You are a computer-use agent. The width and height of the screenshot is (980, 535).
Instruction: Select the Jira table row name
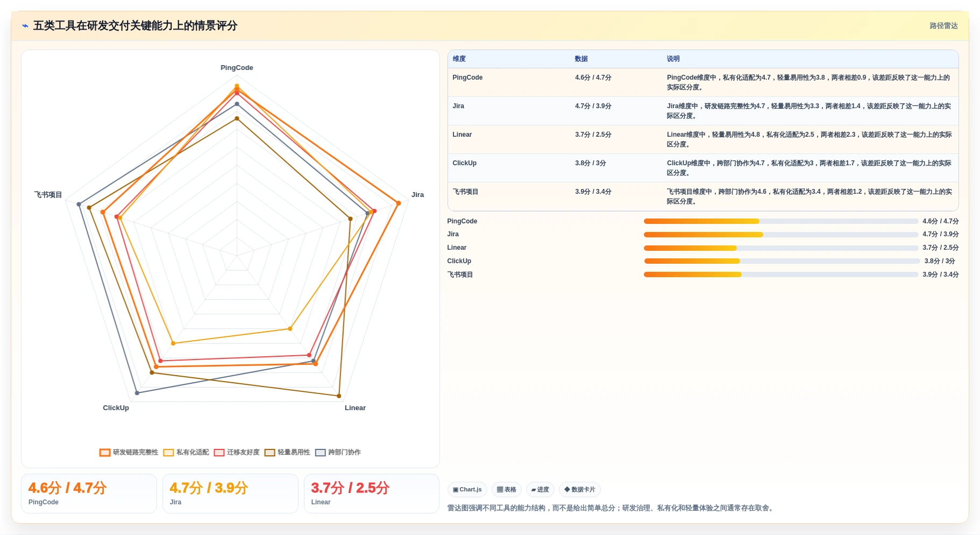[x=458, y=106]
